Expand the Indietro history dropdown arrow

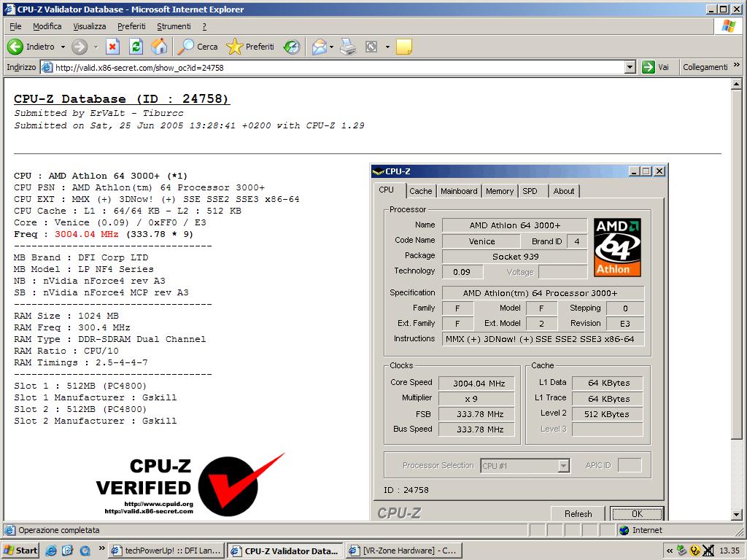63,47
